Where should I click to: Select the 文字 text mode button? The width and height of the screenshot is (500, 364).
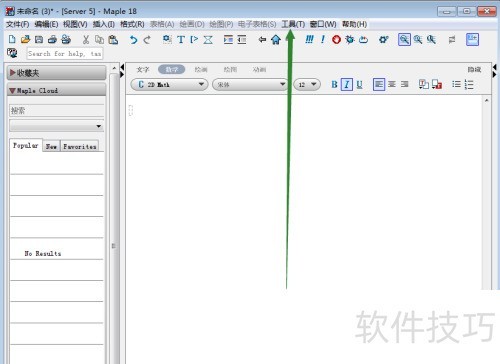click(x=143, y=69)
